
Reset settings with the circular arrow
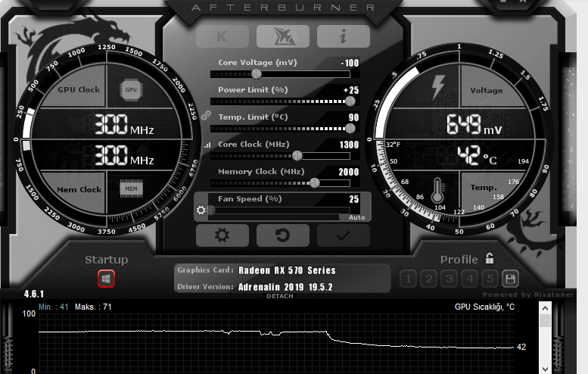pyautogui.click(x=283, y=235)
